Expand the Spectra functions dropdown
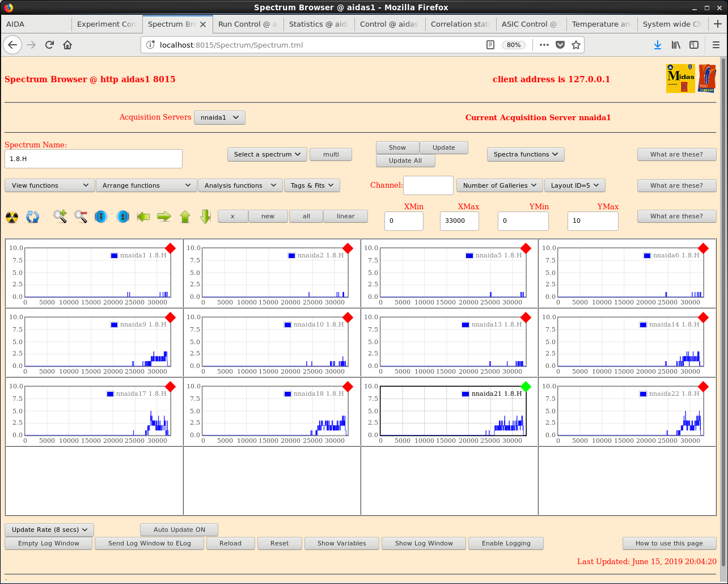 pyautogui.click(x=526, y=154)
